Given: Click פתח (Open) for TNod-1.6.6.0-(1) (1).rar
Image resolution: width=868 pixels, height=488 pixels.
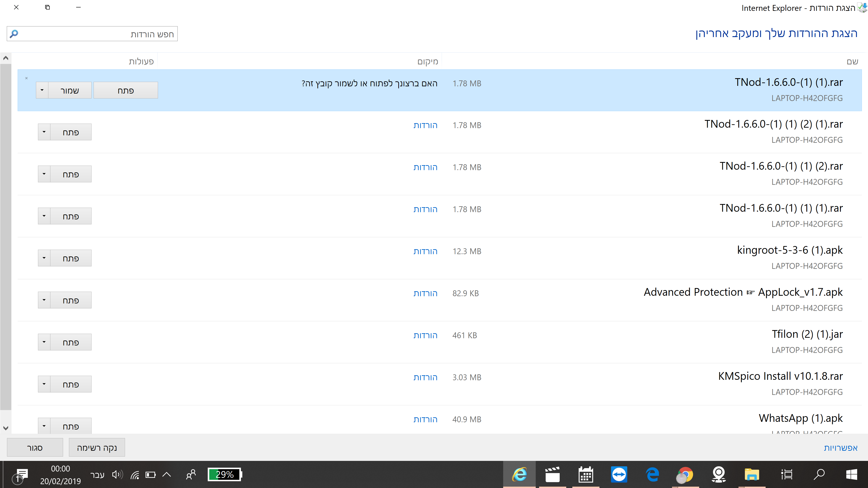Looking at the screenshot, I should coord(126,90).
